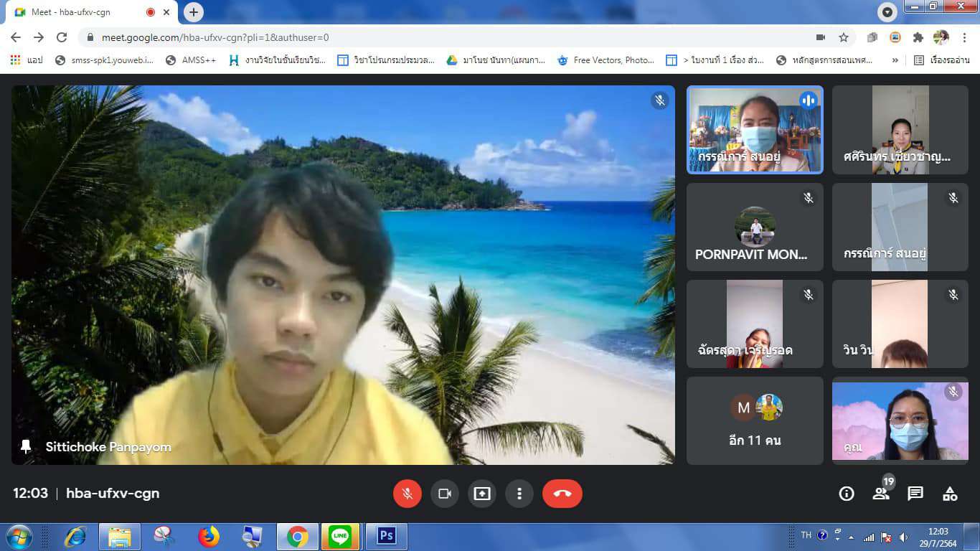Unmute the microphone in the call controls
This screenshot has width=980, height=551.
(407, 494)
